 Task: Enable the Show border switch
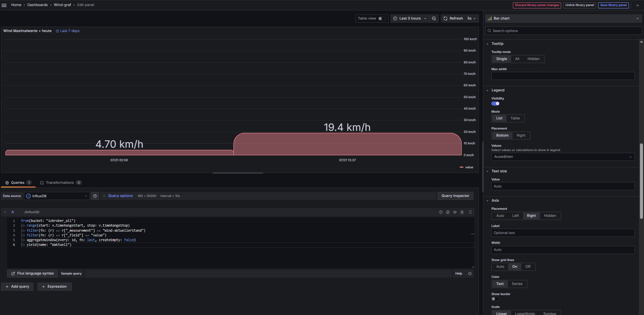495,299
